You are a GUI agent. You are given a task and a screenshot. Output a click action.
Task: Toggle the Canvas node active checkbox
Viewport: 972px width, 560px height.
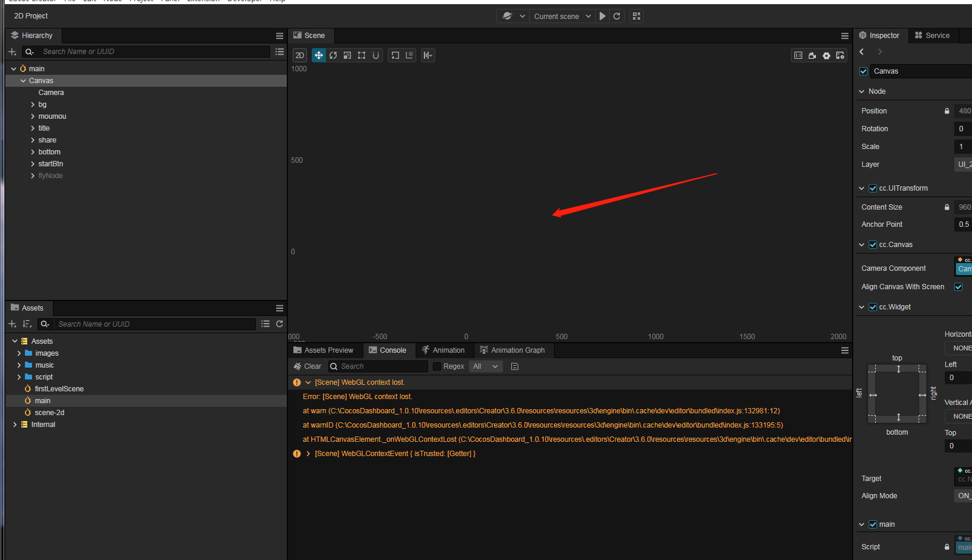pos(863,71)
